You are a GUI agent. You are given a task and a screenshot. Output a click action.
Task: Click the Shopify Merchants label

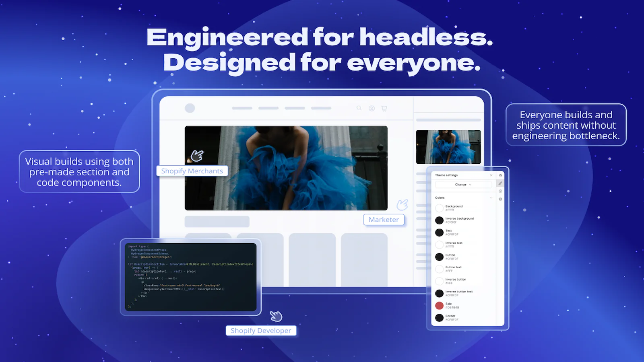pyautogui.click(x=192, y=171)
